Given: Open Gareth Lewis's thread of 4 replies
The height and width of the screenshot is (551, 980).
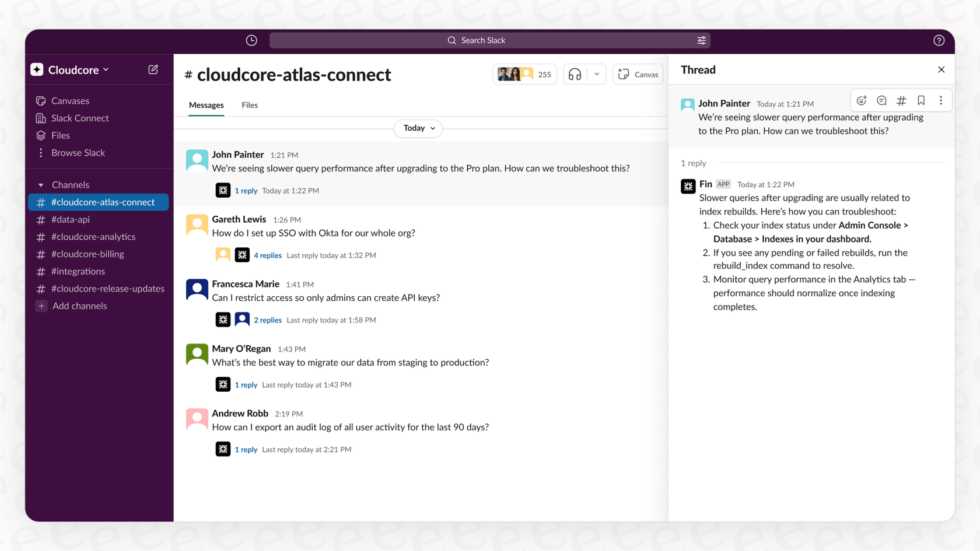Looking at the screenshot, I should click(x=267, y=255).
